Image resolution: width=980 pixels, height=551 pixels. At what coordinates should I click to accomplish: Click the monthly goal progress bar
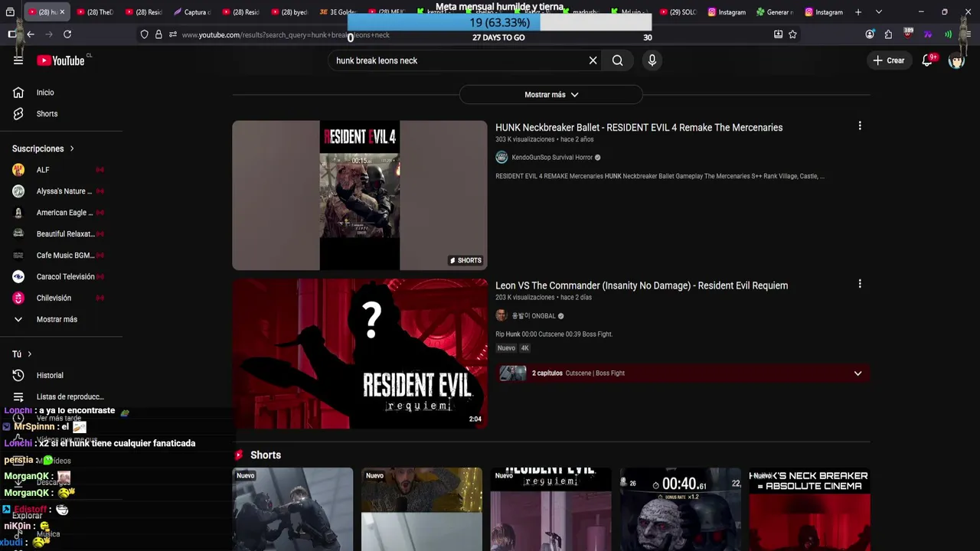[x=499, y=23]
